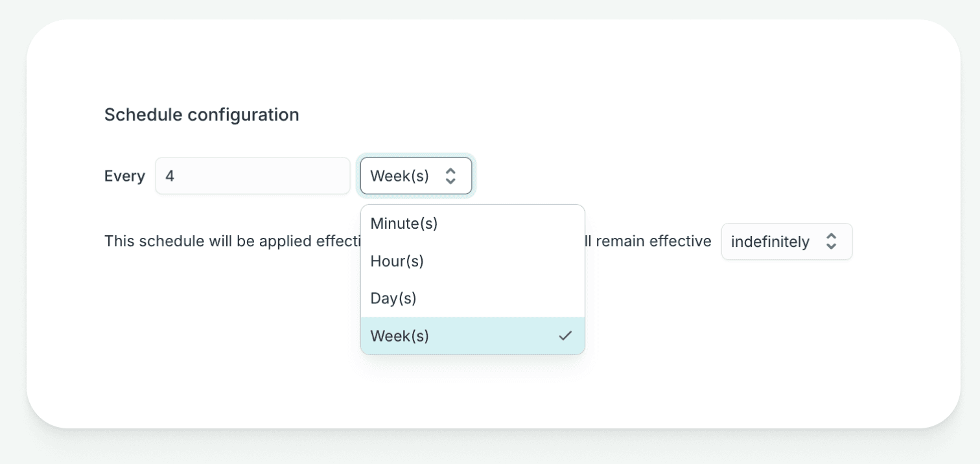Click the stepper icon on the interval dropdown
Viewport: 980px width, 464px height.
[451, 176]
